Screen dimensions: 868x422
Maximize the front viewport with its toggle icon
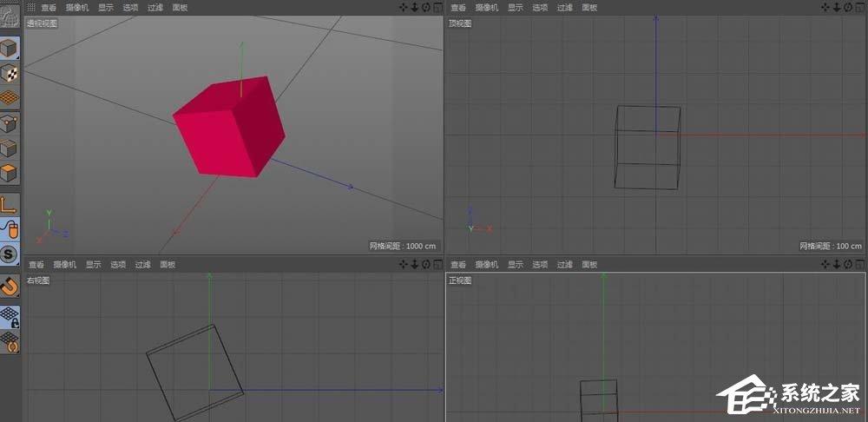[x=859, y=265]
